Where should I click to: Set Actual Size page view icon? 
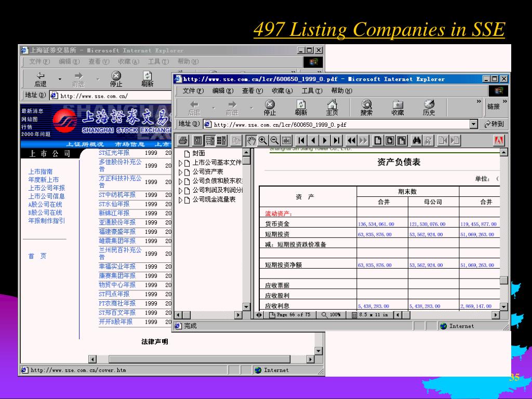378,140
